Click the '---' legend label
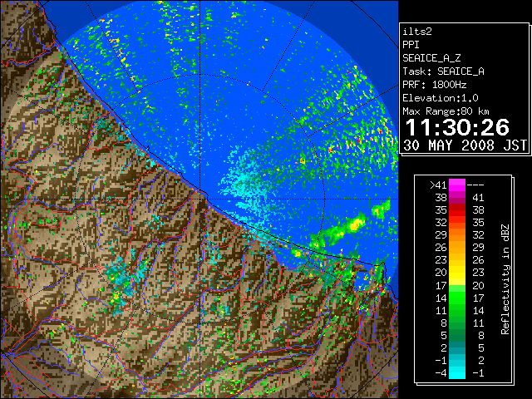The height and width of the screenshot is (399, 532). pos(475,185)
